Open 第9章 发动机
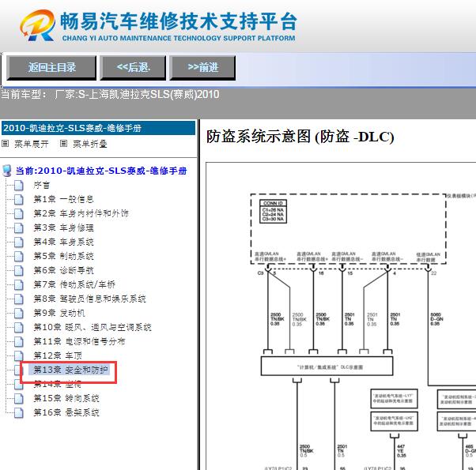Screen dimensions: 476x470 click(59, 313)
